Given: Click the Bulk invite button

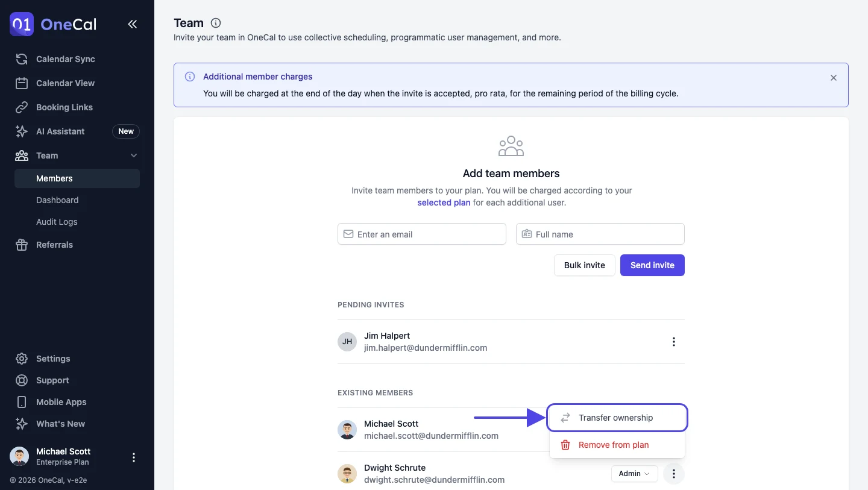Looking at the screenshot, I should tap(584, 265).
